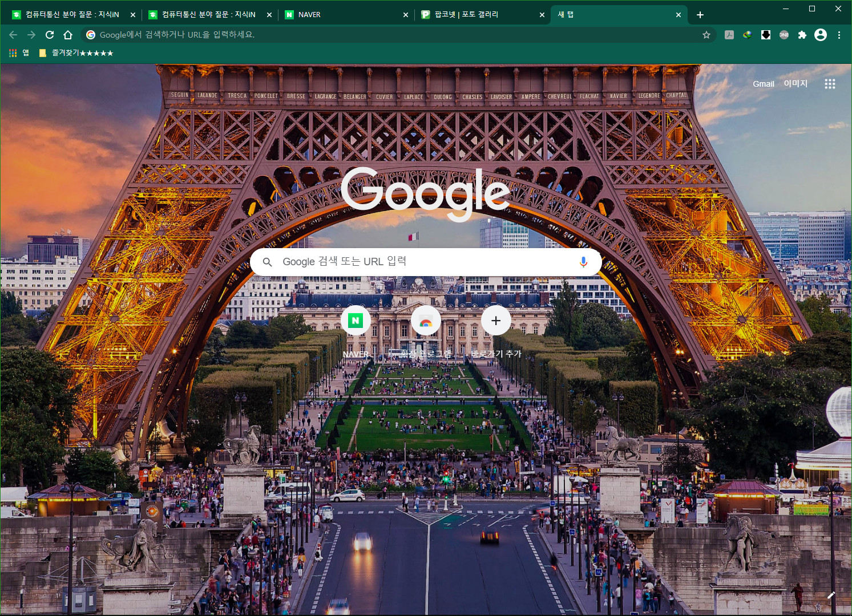Open the Chrome profile avatar

pyautogui.click(x=821, y=35)
